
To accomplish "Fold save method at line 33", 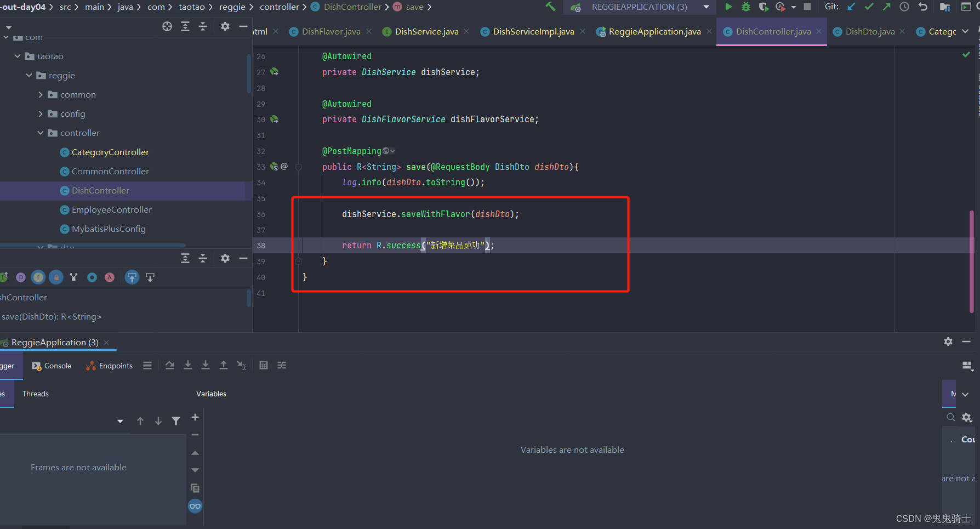I will pos(299,167).
